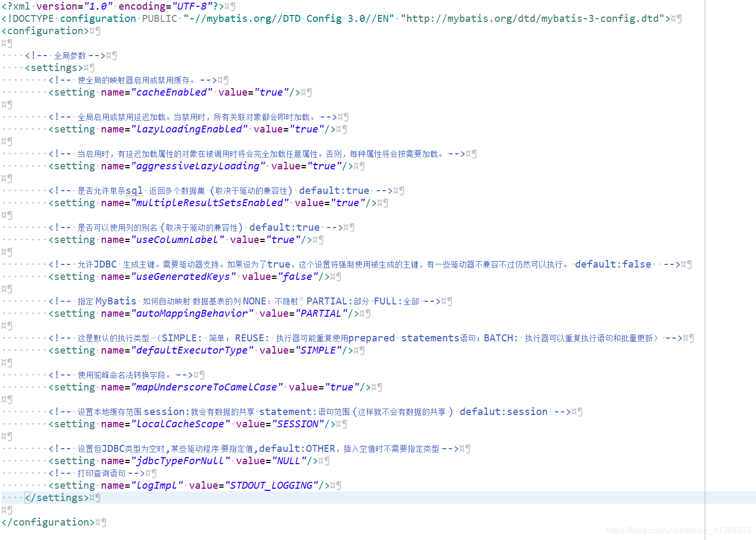Click the aggressiveLazyLoading attribute value
The image size is (756, 540).
click(198, 166)
